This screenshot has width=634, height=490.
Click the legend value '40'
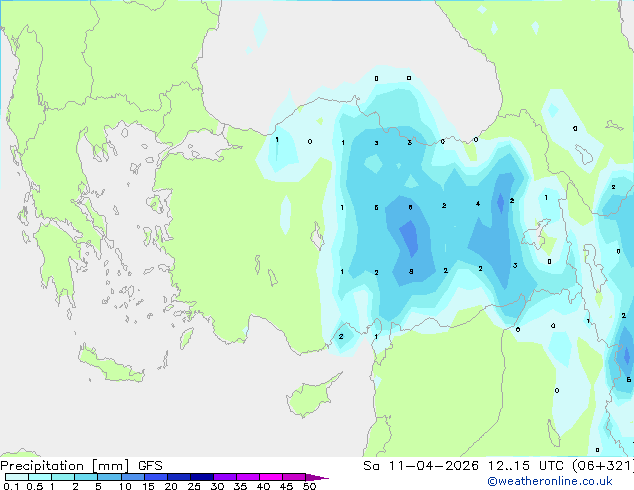click(x=263, y=486)
